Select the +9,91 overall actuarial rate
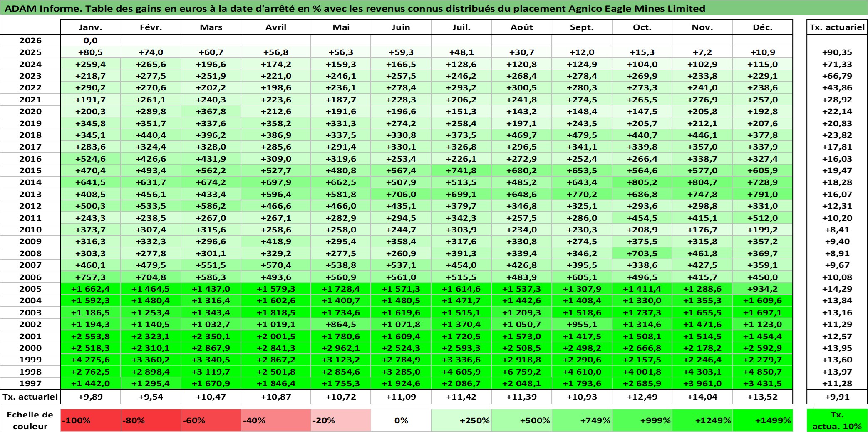This screenshot has width=868, height=432. (x=837, y=397)
